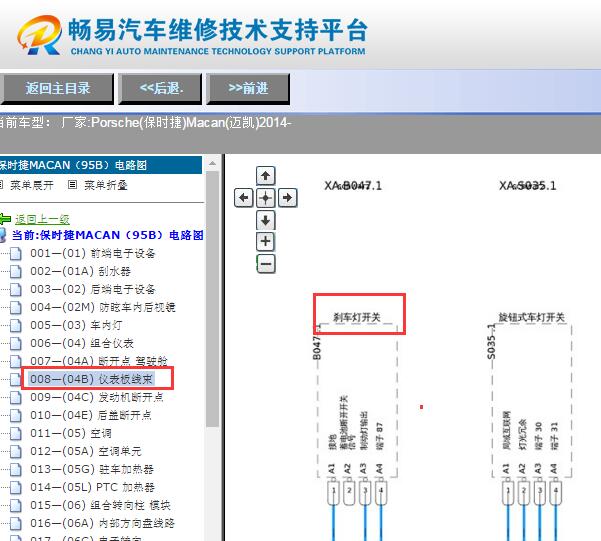Viewport: 601px width, 541px height.
Task: Open 013—(05G) 驻车加热器
Action: pos(92,470)
